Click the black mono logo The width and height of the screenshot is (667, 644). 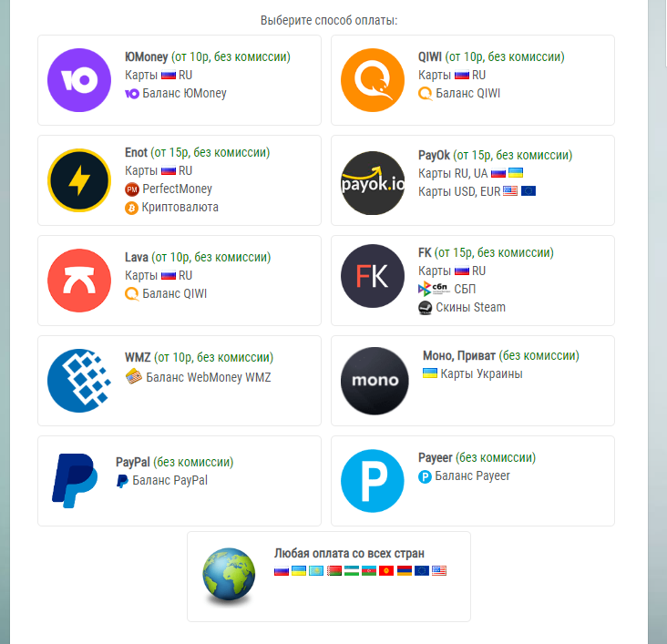pyautogui.click(x=375, y=381)
